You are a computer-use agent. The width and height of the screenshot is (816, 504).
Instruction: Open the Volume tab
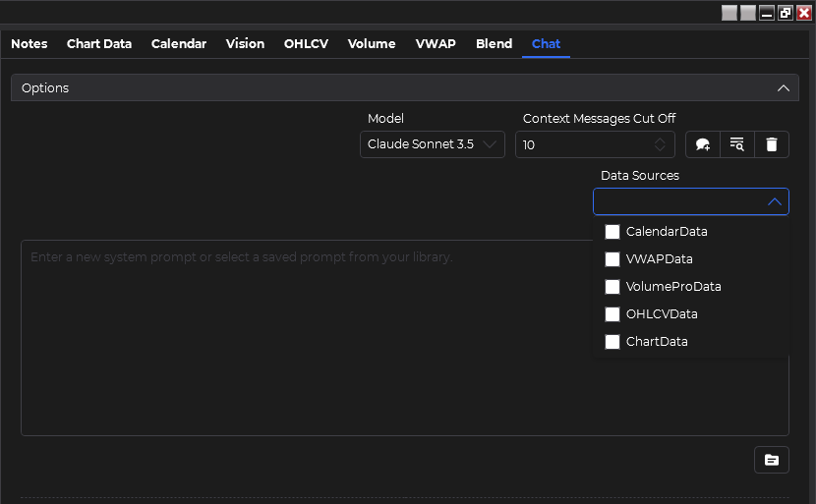point(372,43)
